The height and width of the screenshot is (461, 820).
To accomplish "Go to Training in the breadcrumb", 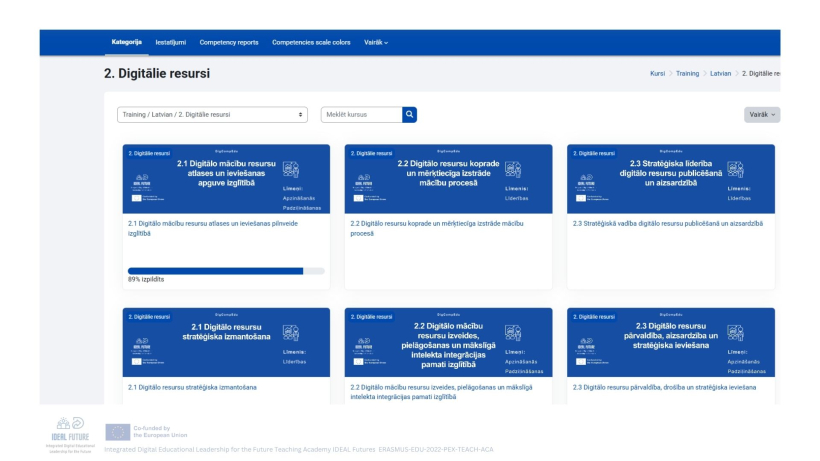I will pyautogui.click(x=687, y=74).
